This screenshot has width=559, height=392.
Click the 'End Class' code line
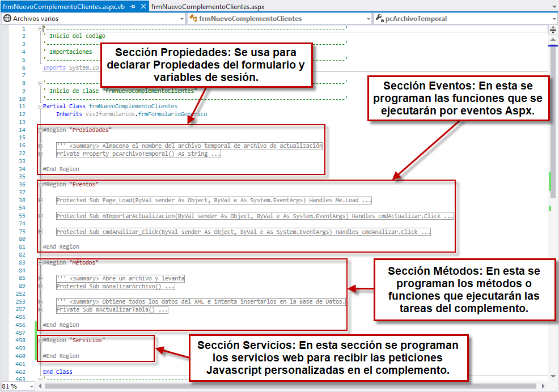coord(57,372)
